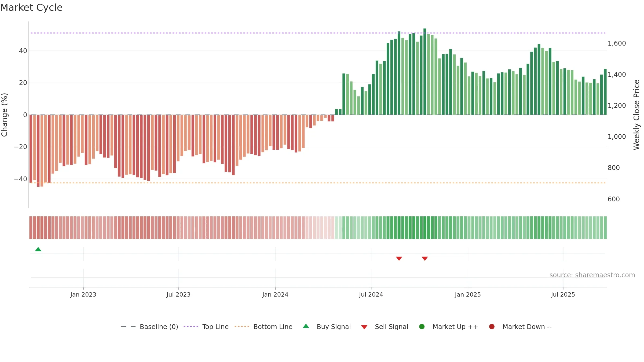Click the purple dotted Top Line in the chart
Image resolution: width=644 pixels, height=362 pixels.
(x=318, y=33)
